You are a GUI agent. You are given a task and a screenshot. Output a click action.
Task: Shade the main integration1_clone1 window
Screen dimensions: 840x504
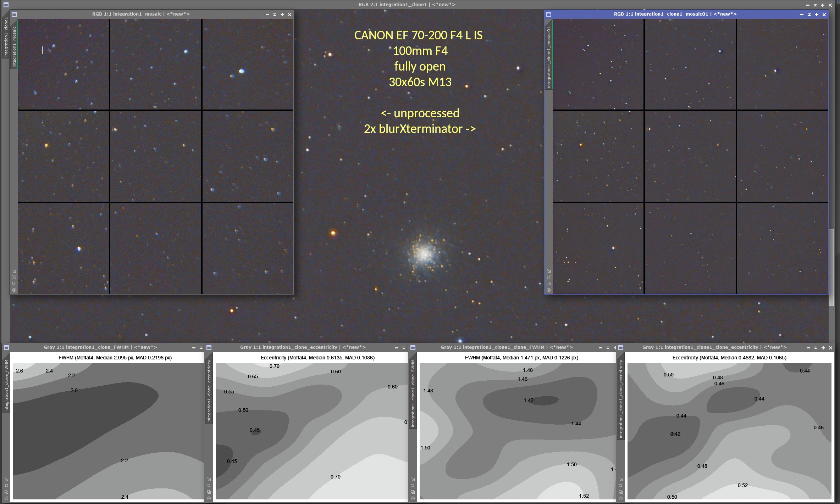[815, 5]
